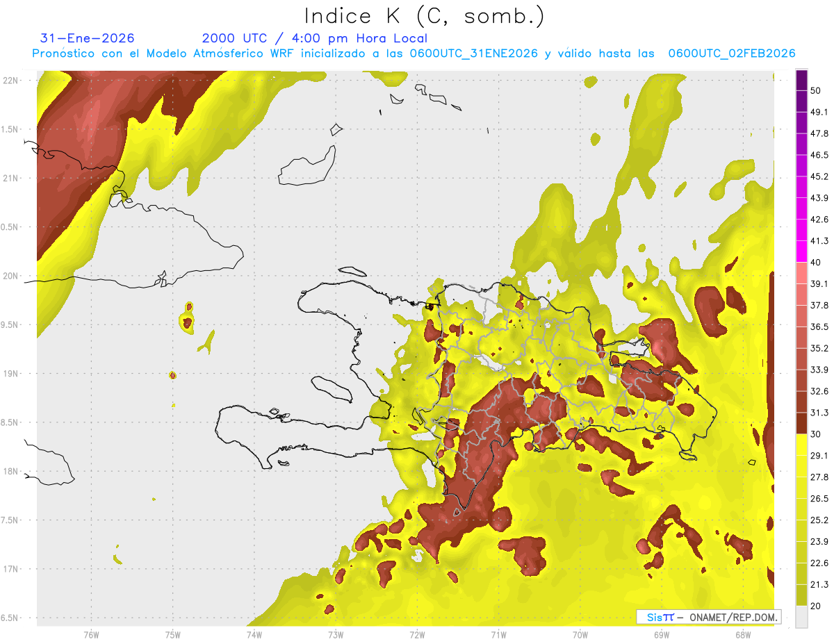This screenshot has width=834, height=644.
Task: Click the '39.1' colorbar label
Action: [x=819, y=283]
